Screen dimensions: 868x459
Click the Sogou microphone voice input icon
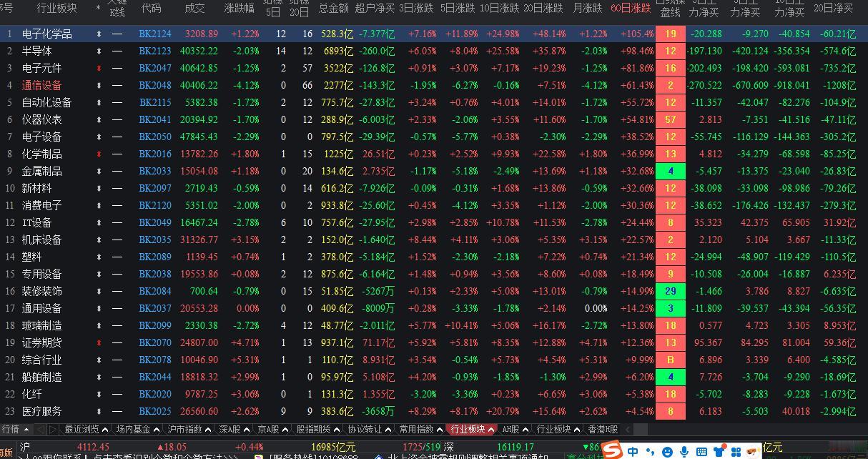click(684, 451)
